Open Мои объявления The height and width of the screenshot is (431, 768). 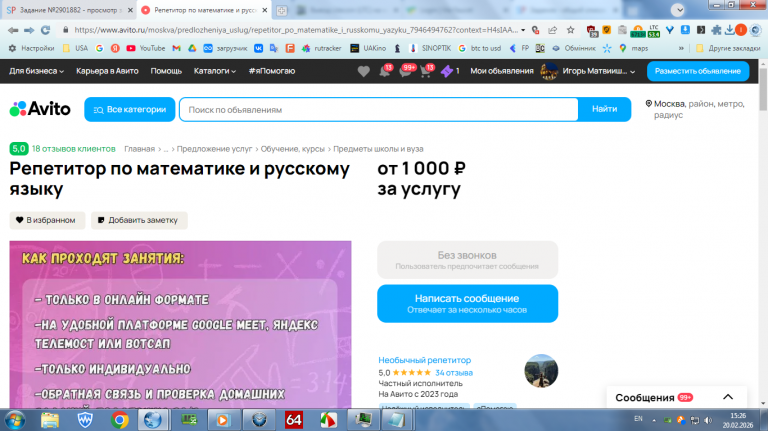pyautogui.click(x=502, y=71)
